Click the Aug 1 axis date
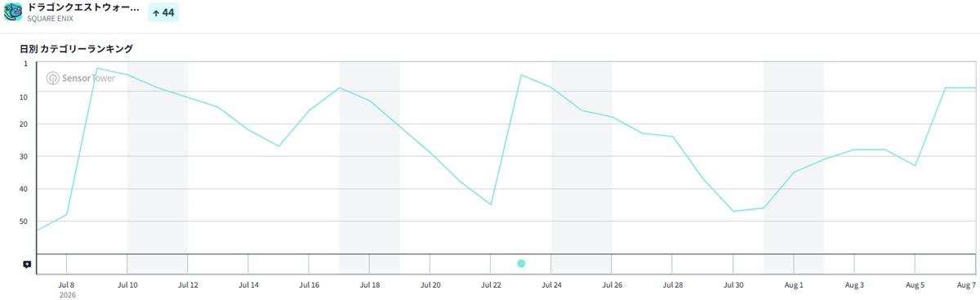This screenshot has height=300, width=980. [794, 285]
